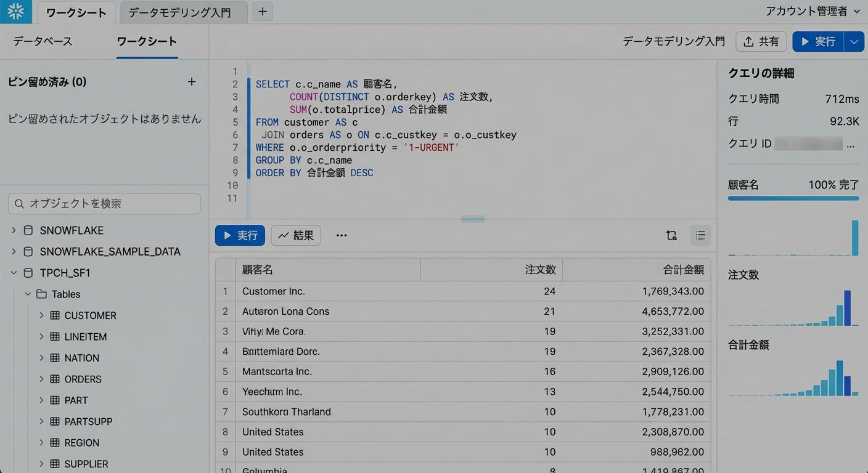Click the '1-URGENT' string in the query

431,148
